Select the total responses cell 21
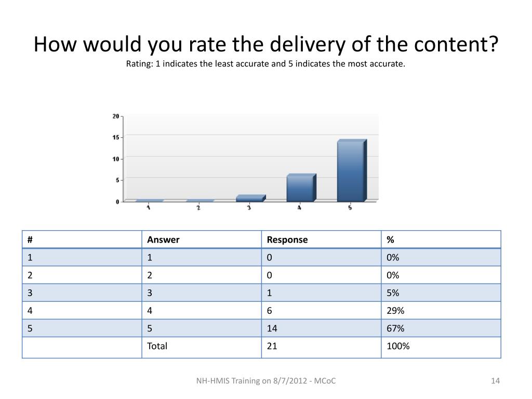This screenshot has height=399, width=532. click(321, 348)
